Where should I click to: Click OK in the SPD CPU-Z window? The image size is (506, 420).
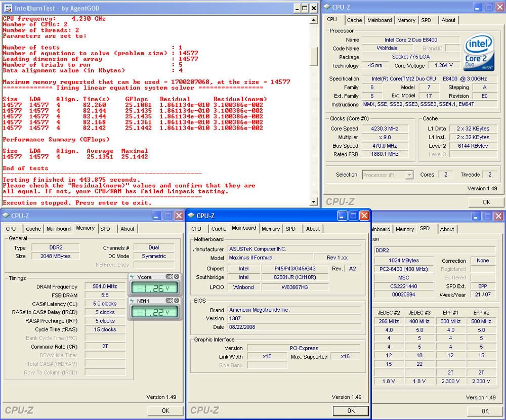485,411
